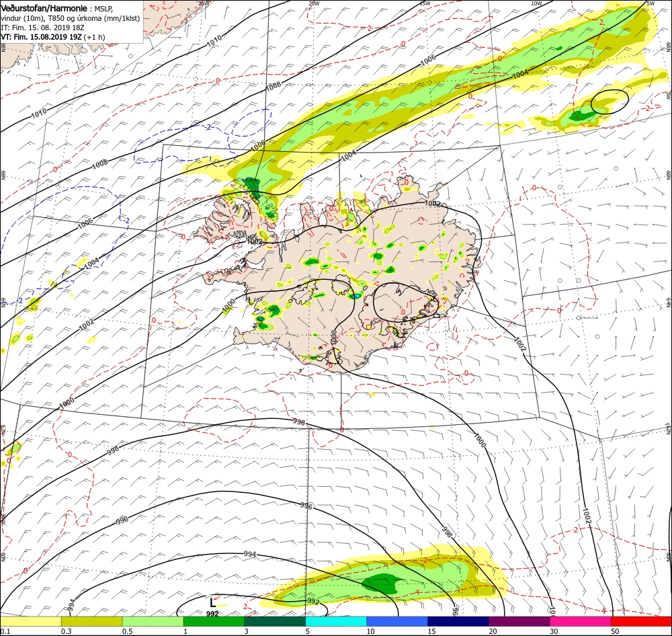672x636 pixels.
Task: Click the legend value '0.1'
Action: [5, 631]
